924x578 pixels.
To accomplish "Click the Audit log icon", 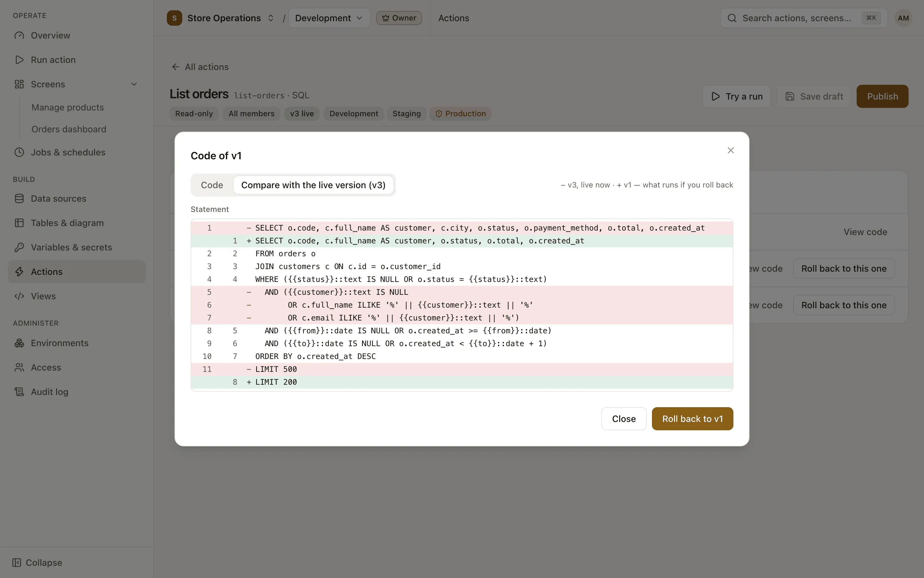I will point(19,392).
